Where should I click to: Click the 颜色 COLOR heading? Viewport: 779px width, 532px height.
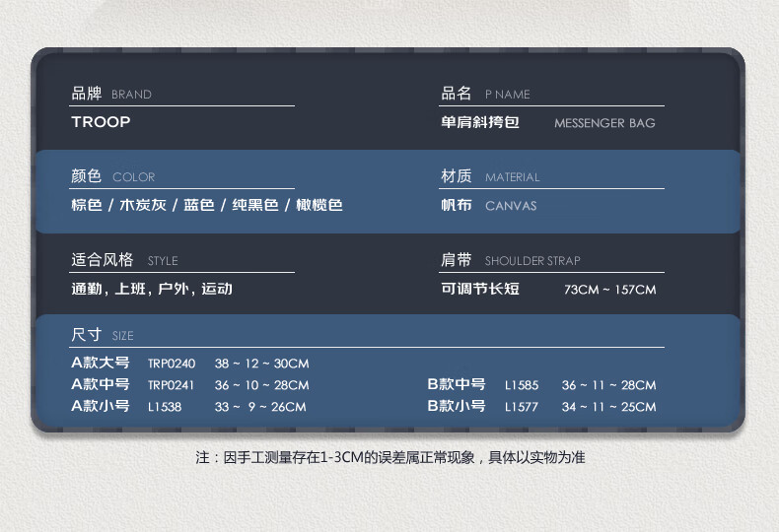click(x=112, y=176)
